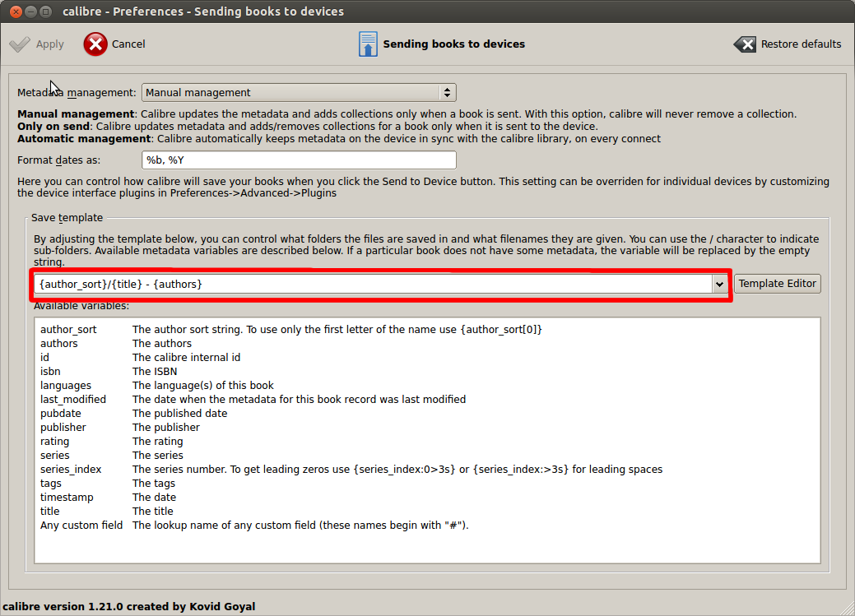The width and height of the screenshot is (855, 616).
Task: Close the Preferences window
Action: tap(16, 12)
